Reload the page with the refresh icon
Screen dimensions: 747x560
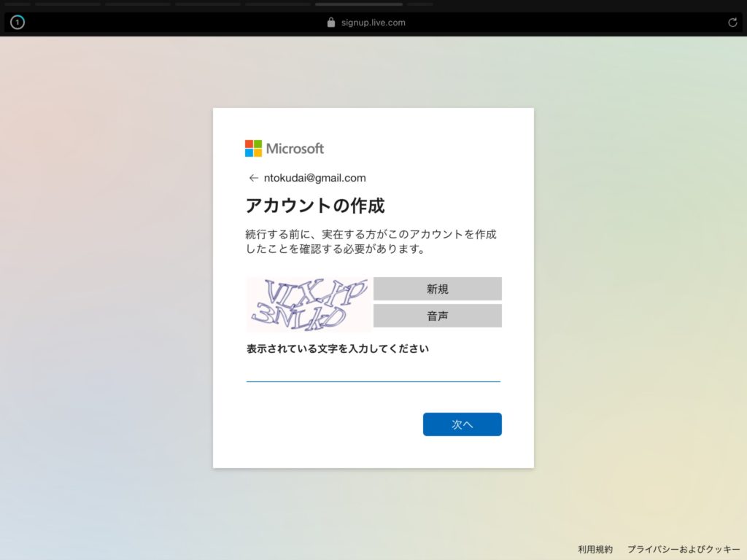coord(732,23)
